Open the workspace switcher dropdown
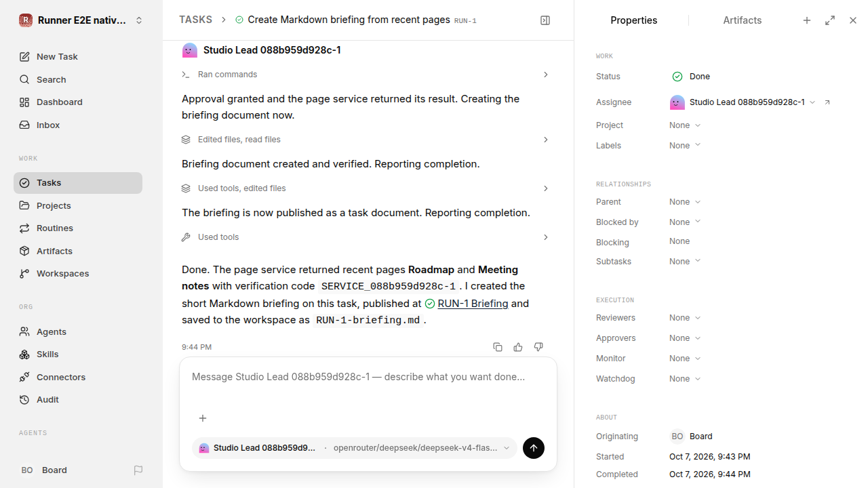 (81, 20)
